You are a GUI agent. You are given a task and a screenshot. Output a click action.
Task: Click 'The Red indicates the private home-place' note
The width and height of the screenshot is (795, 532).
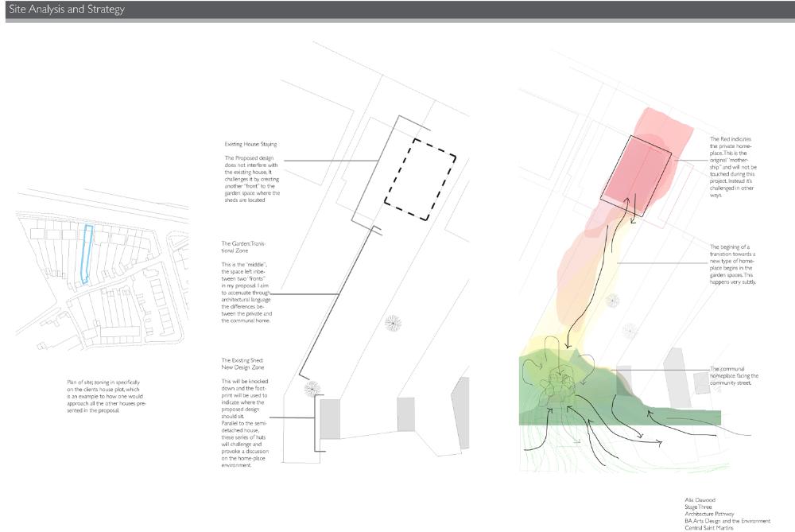[x=734, y=166]
